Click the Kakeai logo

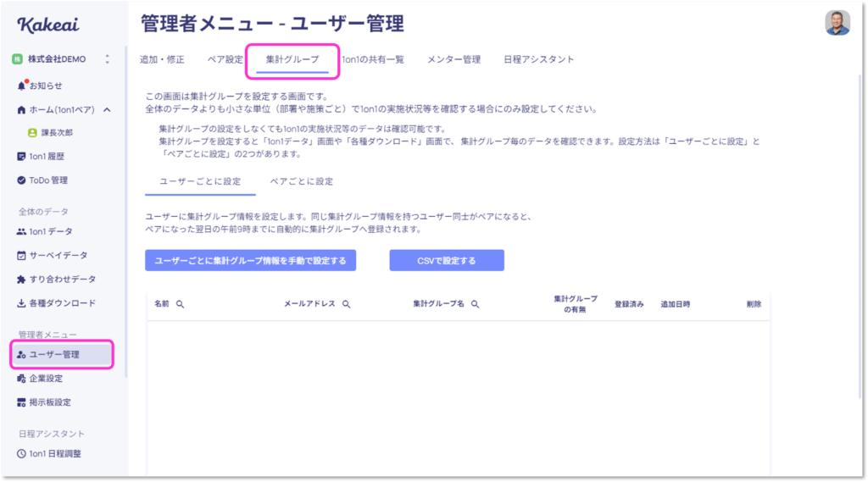coord(48,25)
